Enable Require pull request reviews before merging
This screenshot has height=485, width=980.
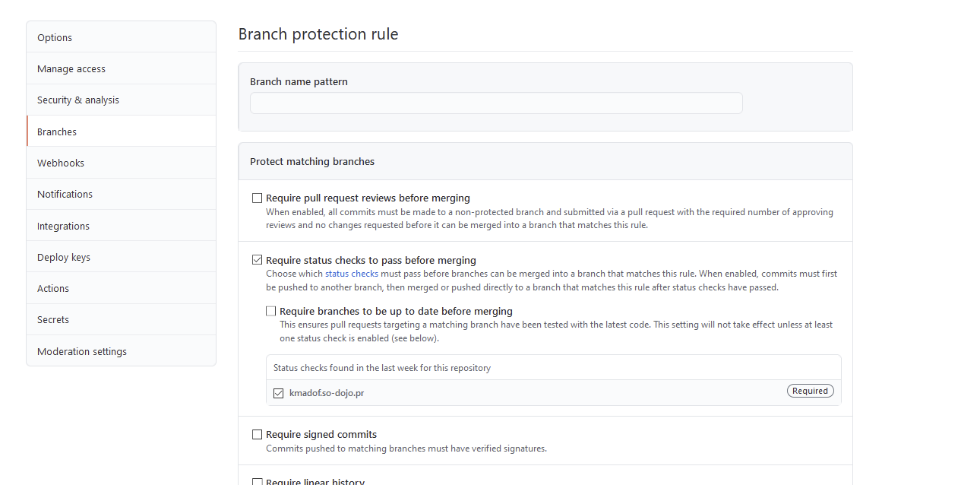(x=258, y=198)
